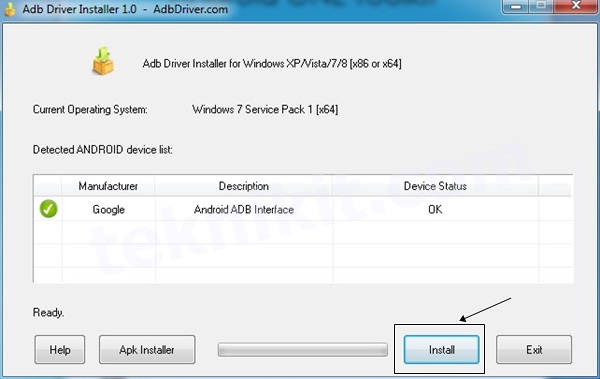Close the Adb Driver Installer window
The image size is (600, 379).
(x=576, y=6)
